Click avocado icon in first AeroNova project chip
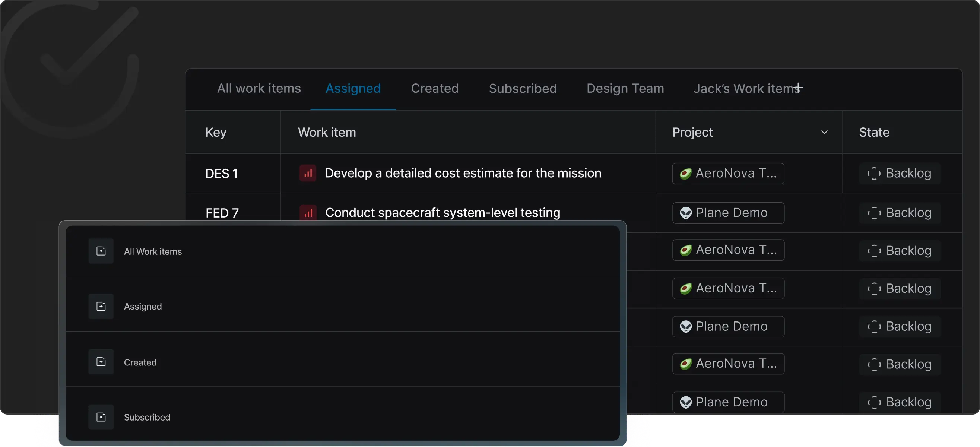Screen dimensions: 980x447 (x=685, y=174)
